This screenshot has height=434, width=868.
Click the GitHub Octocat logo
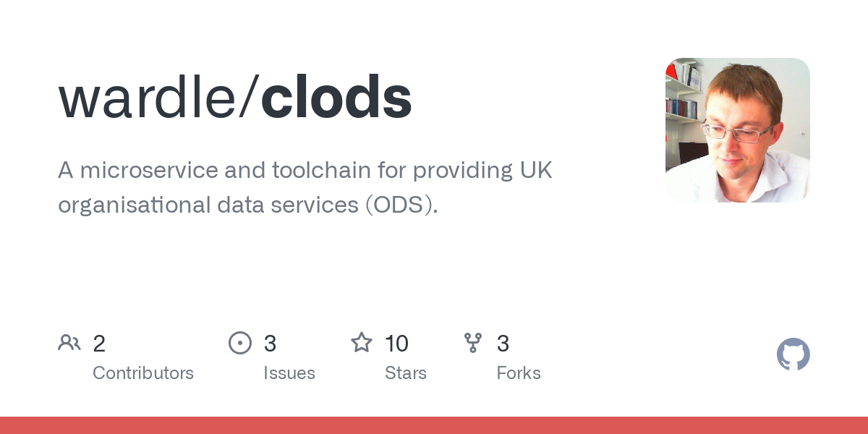tap(793, 354)
